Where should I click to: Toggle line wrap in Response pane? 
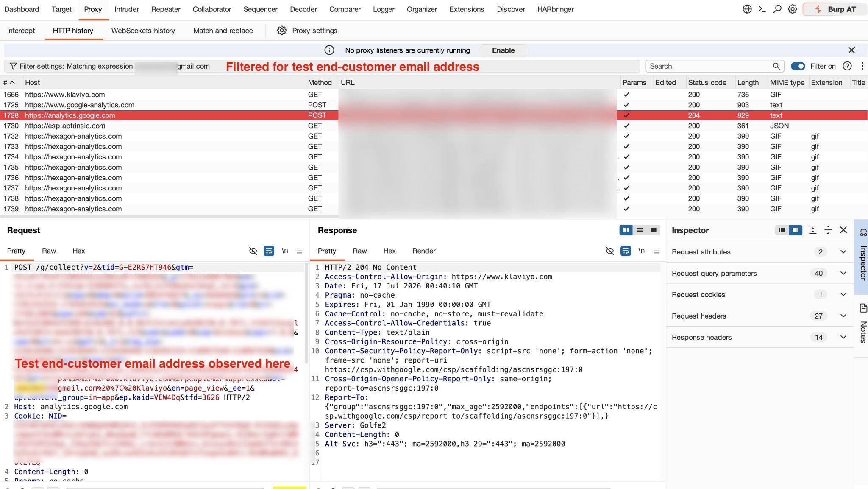(626, 251)
